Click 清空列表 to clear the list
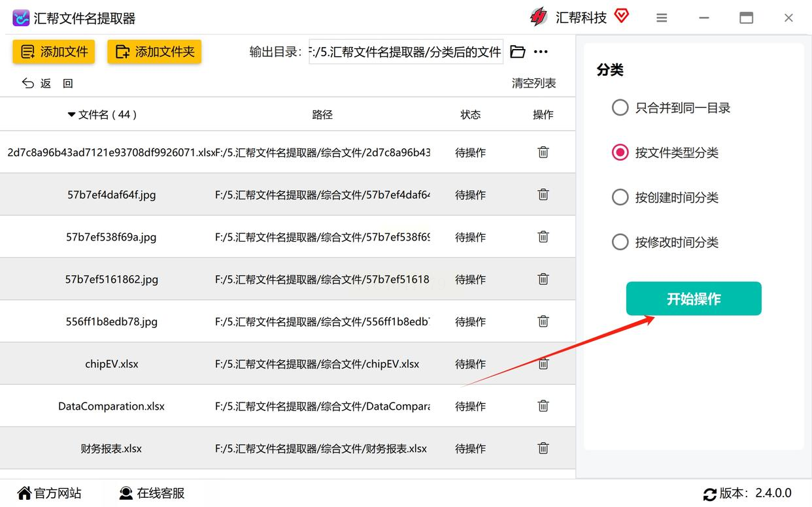Screen dimensions: 812x507 pyautogui.click(x=533, y=83)
